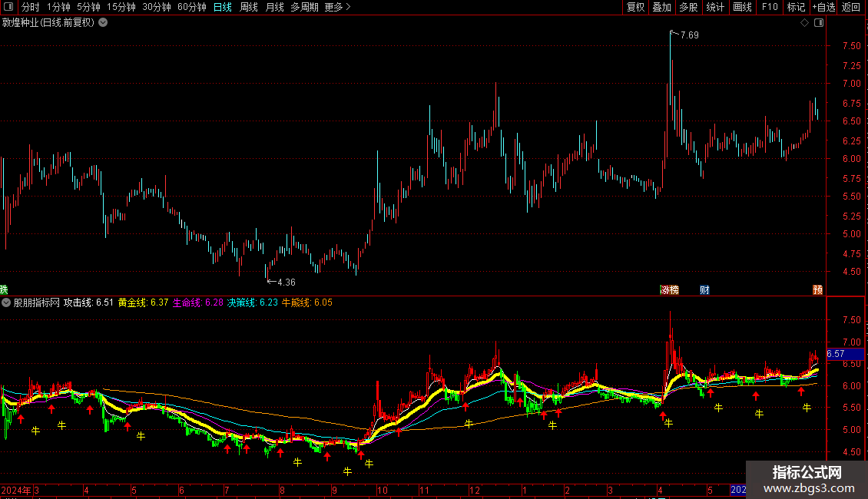Click the 叠加 overlay button
The image size is (868, 499).
(662, 7)
